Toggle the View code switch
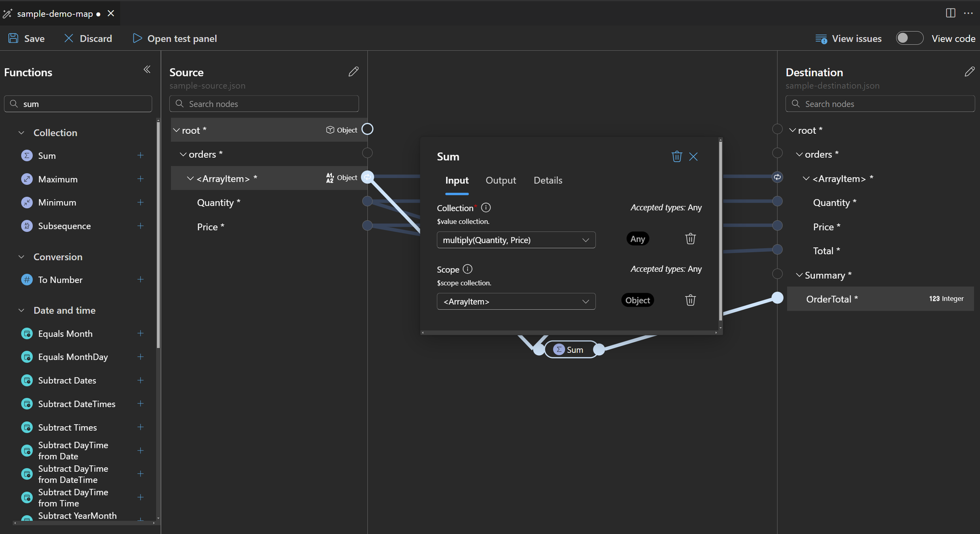Screen dimensions: 980x534 point(909,38)
